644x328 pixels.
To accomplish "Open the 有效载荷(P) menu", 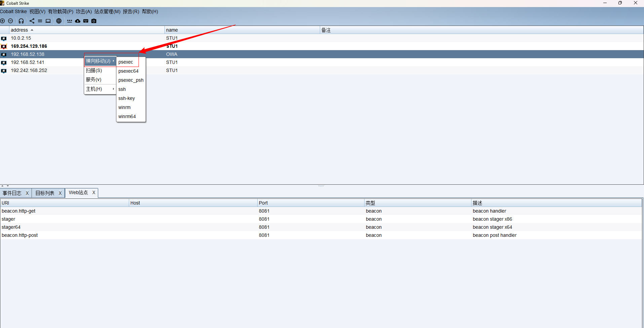I will 61,11.
